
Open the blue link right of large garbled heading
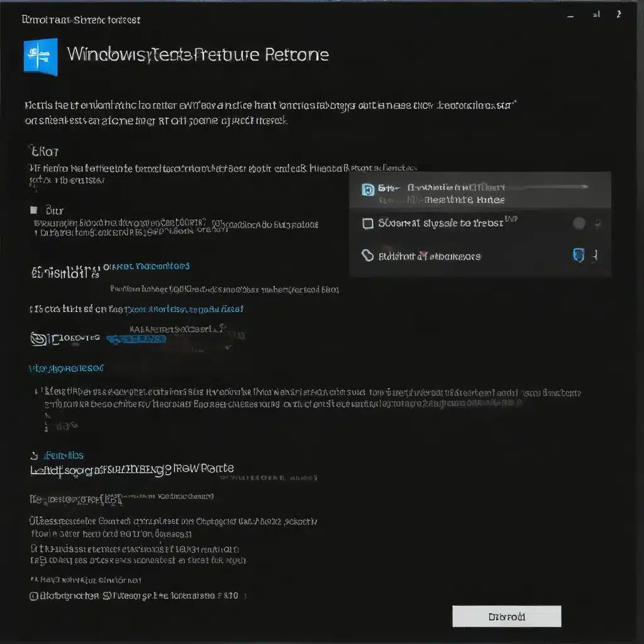pyautogui.click(x=146, y=267)
